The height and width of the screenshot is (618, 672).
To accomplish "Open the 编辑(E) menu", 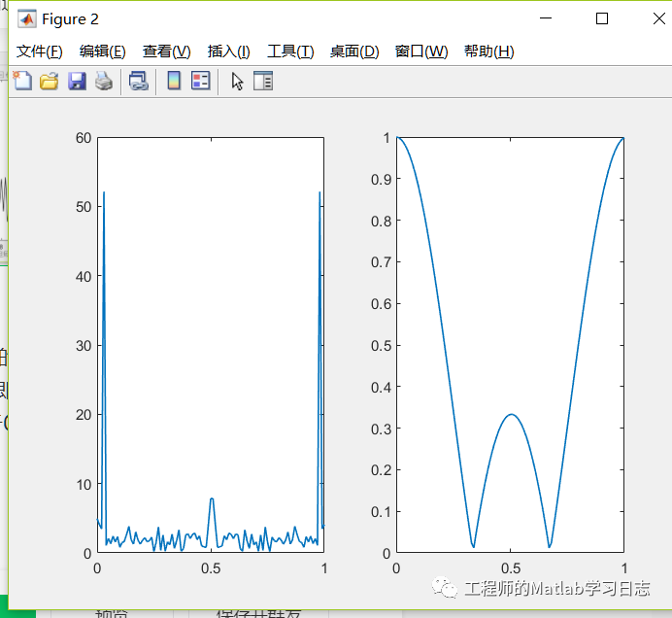I will [x=102, y=51].
